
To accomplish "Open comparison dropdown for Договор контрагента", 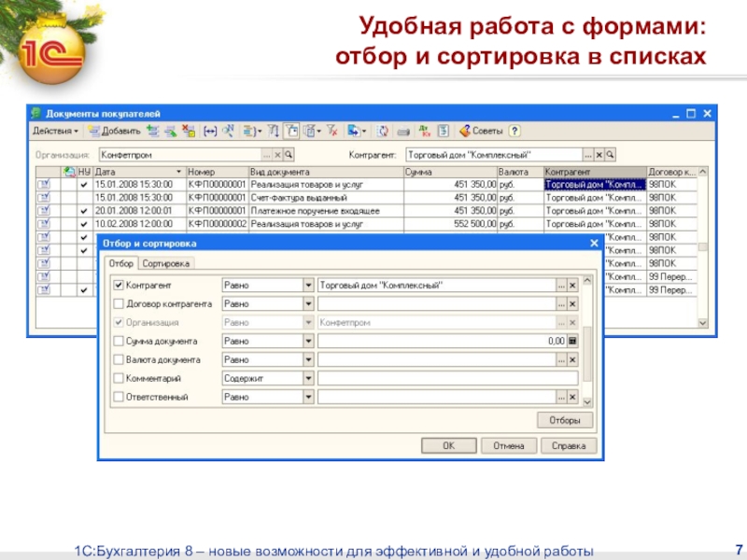I will (x=308, y=304).
